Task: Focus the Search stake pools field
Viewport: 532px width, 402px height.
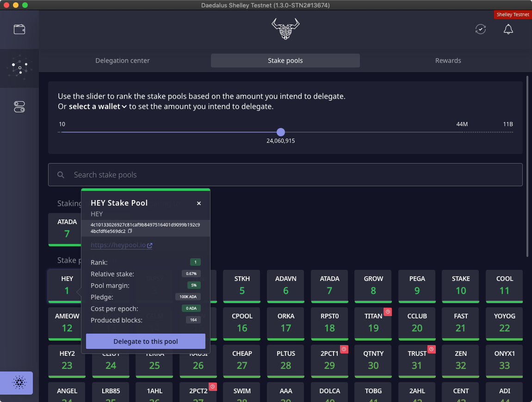Action: (285, 175)
